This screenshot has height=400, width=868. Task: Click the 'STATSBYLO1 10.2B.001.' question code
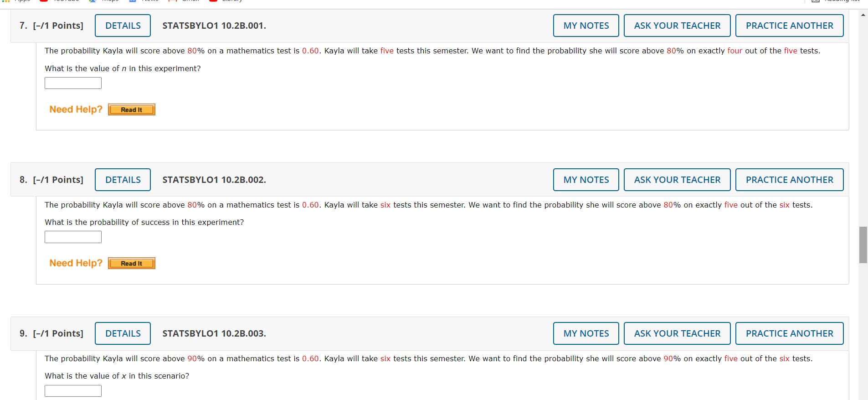pyautogui.click(x=214, y=26)
